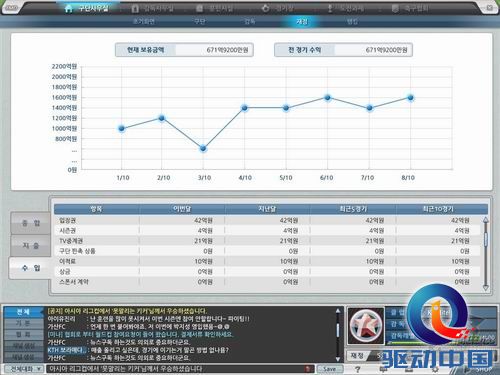Select the chart data point at 5/10
This screenshot has height=375, width=500.
click(x=286, y=108)
